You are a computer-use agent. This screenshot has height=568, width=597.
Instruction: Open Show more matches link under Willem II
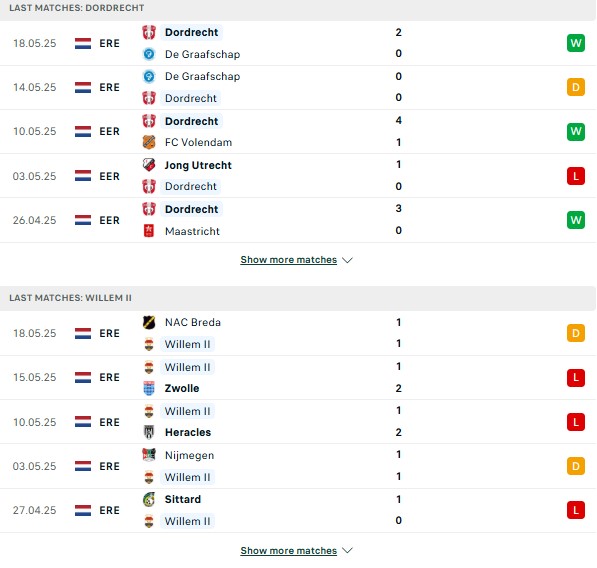pyautogui.click(x=289, y=550)
